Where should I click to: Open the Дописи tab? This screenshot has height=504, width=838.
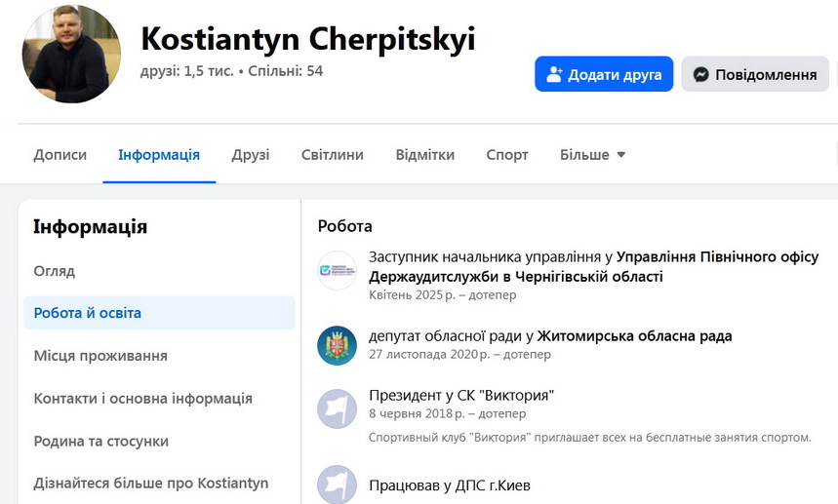coord(60,154)
